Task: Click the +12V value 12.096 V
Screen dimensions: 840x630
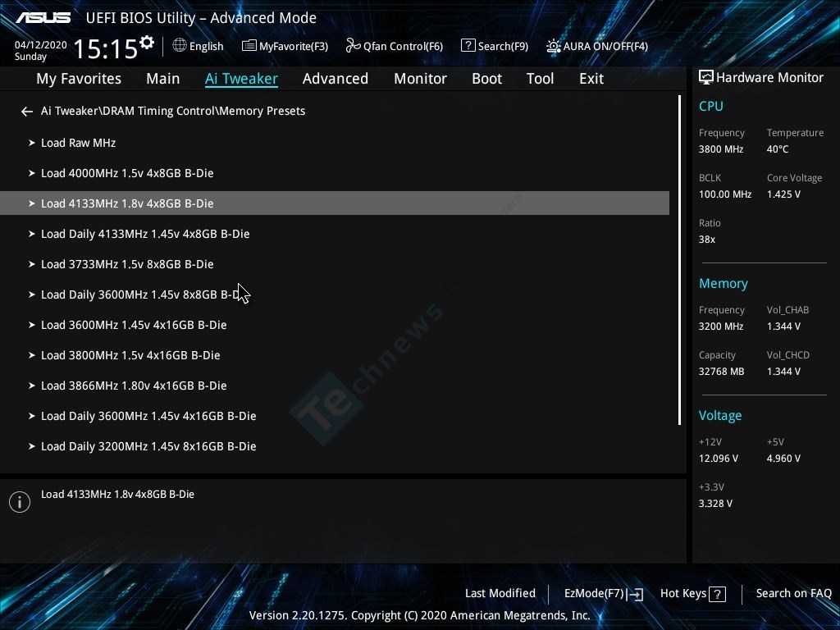Action: point(719,459)
